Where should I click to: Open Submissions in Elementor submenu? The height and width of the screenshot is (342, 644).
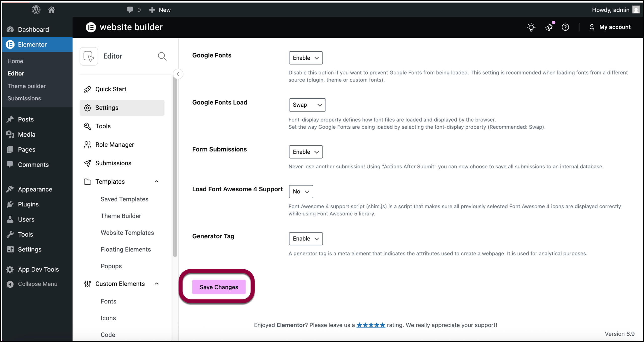point(24,98)
